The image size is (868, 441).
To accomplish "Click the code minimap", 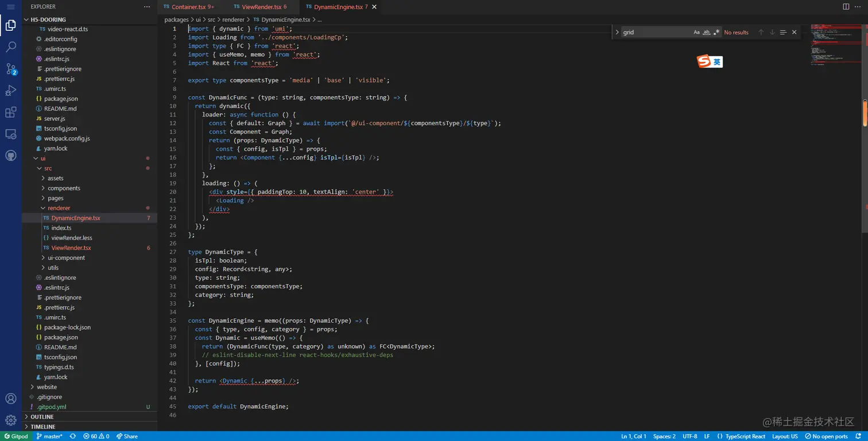I will tap(836, 45).
